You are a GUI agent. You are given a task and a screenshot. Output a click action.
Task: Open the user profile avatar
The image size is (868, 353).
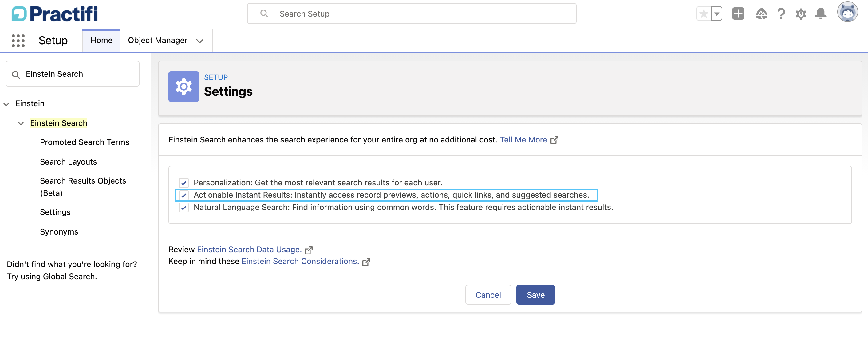click(x=847, y=12)
